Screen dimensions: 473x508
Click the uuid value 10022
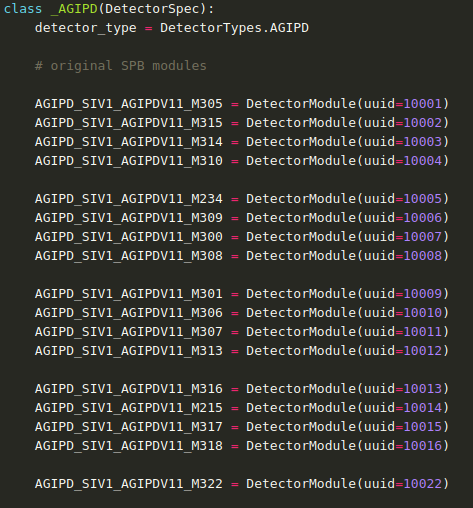pyautogui.click(x=423, y=484)
